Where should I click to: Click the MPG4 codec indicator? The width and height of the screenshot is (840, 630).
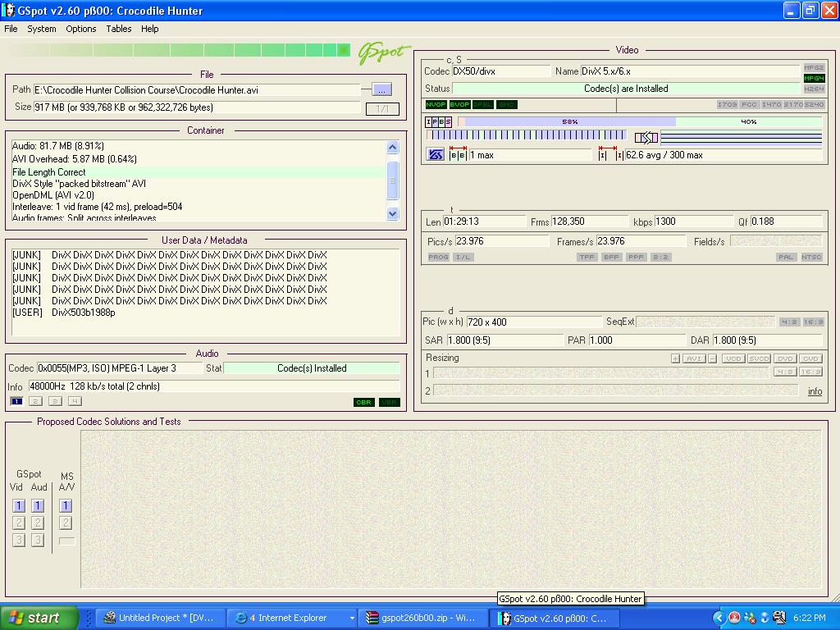813,78
